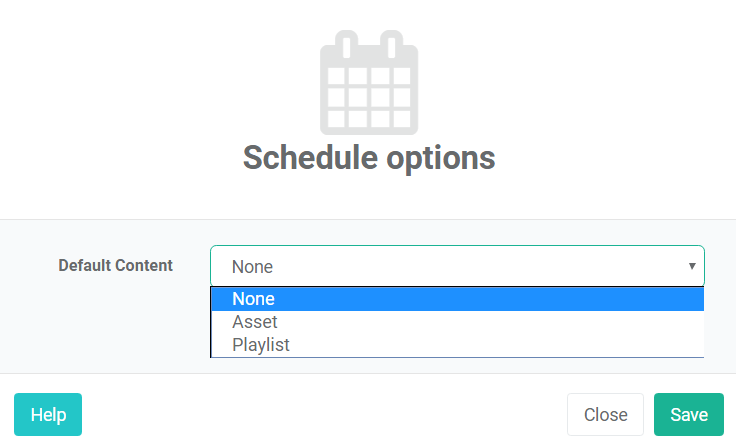Click the small triangle in the select box
This screenshot has width=736, height=448.
point(692,266)
